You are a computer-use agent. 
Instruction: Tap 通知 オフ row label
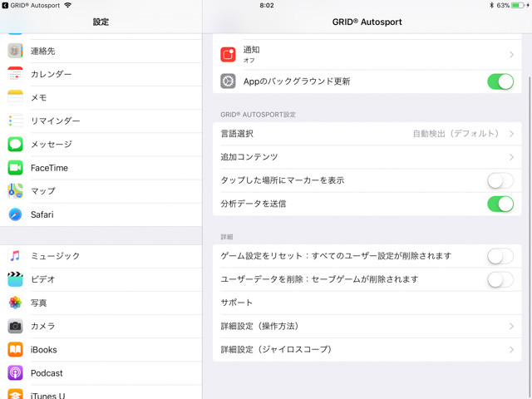click(251, 54)
